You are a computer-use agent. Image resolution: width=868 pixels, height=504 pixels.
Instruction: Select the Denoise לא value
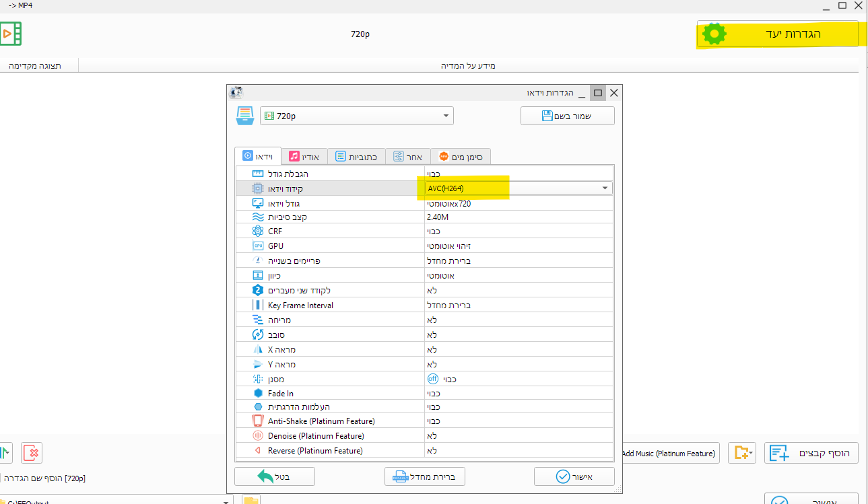tap(519, 436)
